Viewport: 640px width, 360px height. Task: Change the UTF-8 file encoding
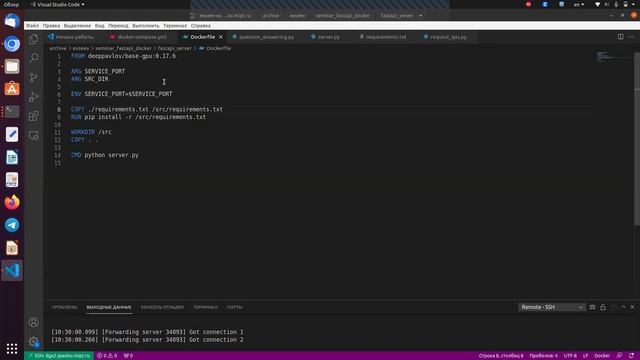coord(570,356)
